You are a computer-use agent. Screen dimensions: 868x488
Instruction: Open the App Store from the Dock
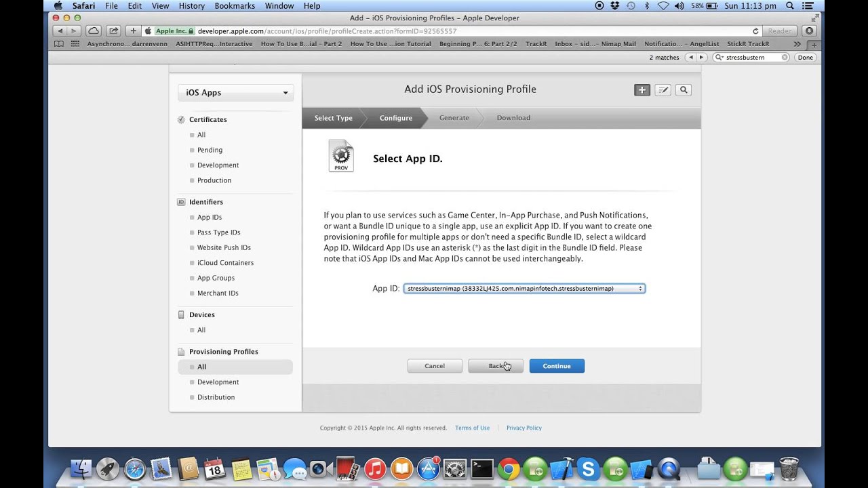(428, 468)
